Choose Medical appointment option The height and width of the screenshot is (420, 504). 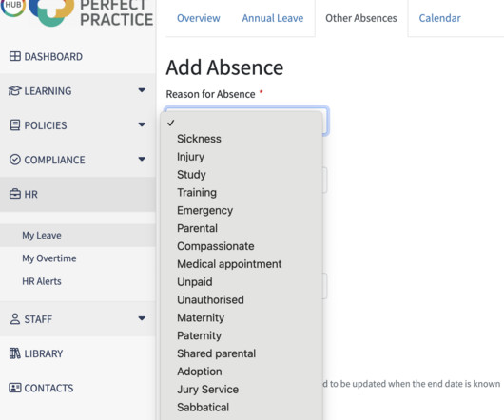click(229, 264)
